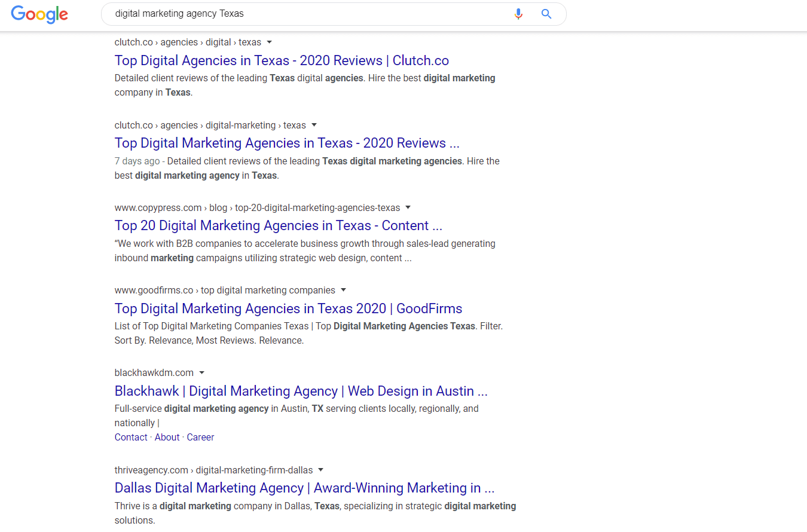Click the About sitelink under Blackhawk
Image resolution: width=807 pixels, height=532 pixels.
click(x=167, y=437)
